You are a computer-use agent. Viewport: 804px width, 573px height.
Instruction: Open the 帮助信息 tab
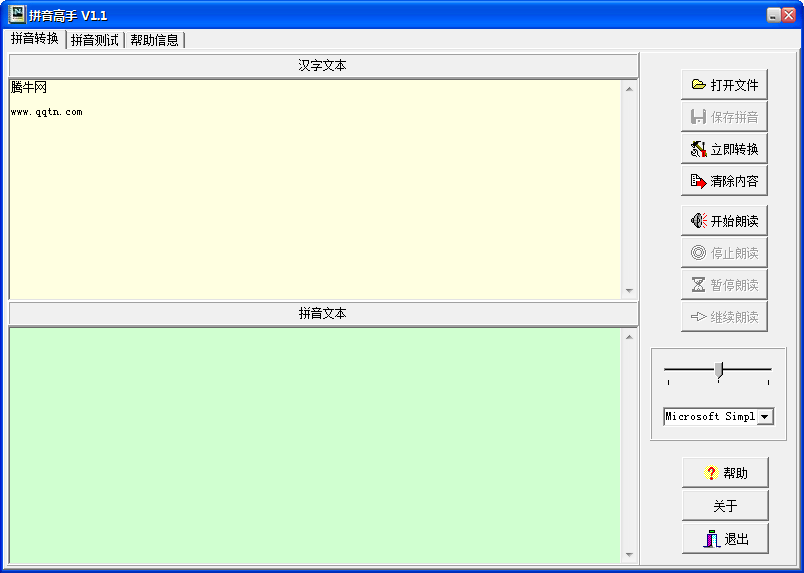[154, 40]
